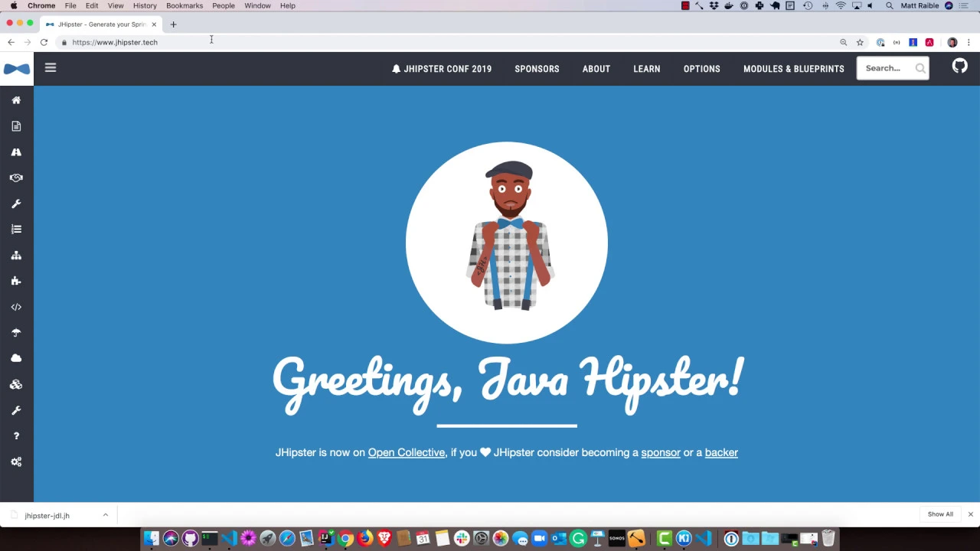Open the Window menu
Screen dimensions: 980x551
click(257, 5)
